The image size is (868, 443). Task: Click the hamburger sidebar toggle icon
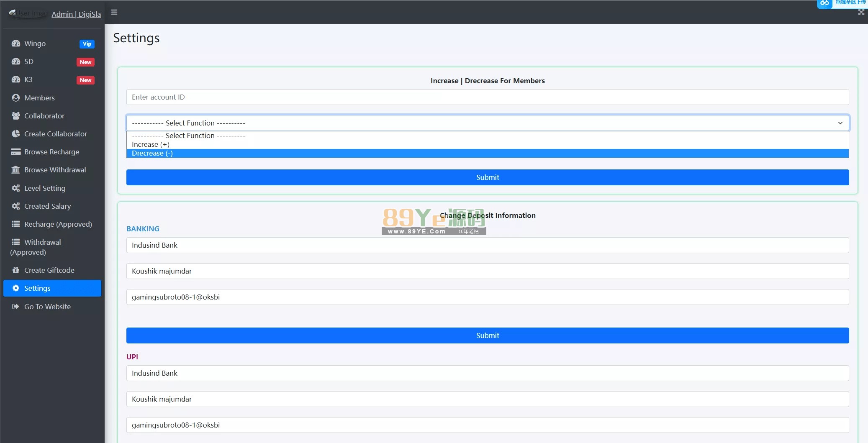tap(114, 13)
